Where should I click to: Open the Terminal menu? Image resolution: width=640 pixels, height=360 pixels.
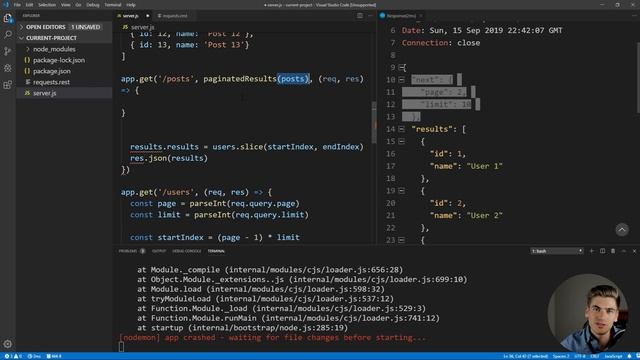[x=113, y=5]
